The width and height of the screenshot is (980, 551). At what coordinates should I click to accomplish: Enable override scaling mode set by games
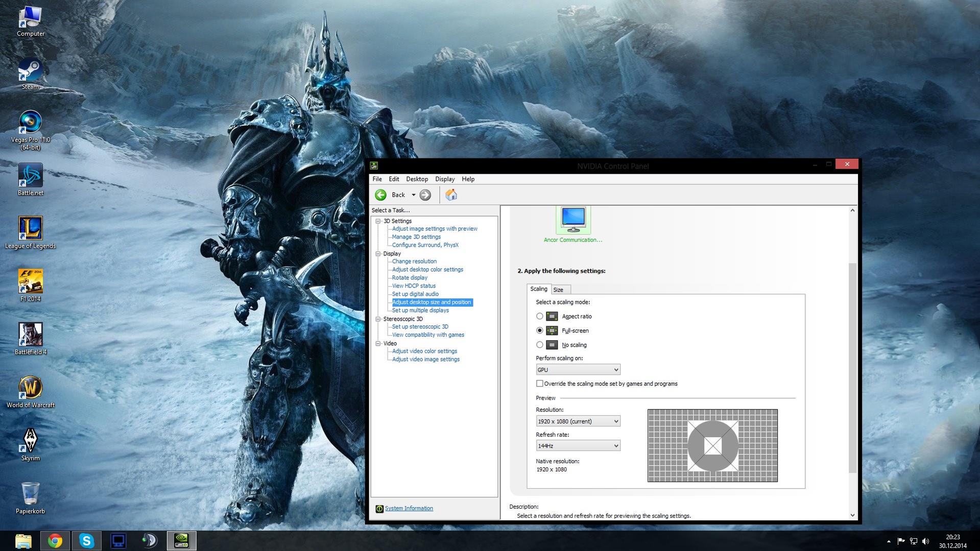click(x=540, y=384)
